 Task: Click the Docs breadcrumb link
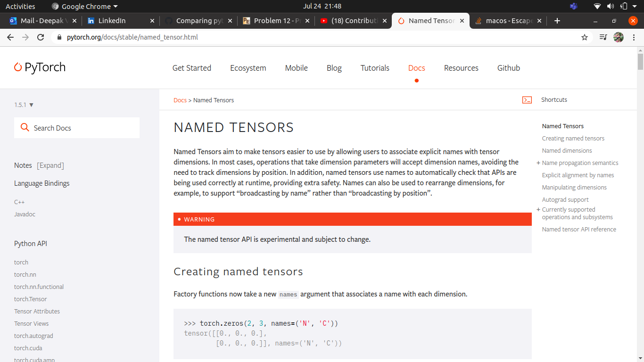point(180,100)
